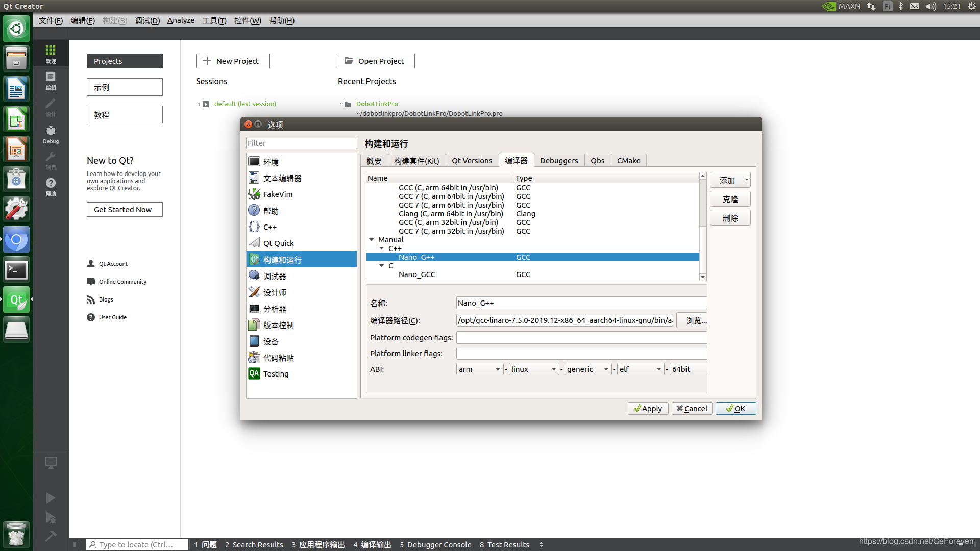980x551 pixels.
Task: Switch to the Debuggers tab
Action: 558,160
